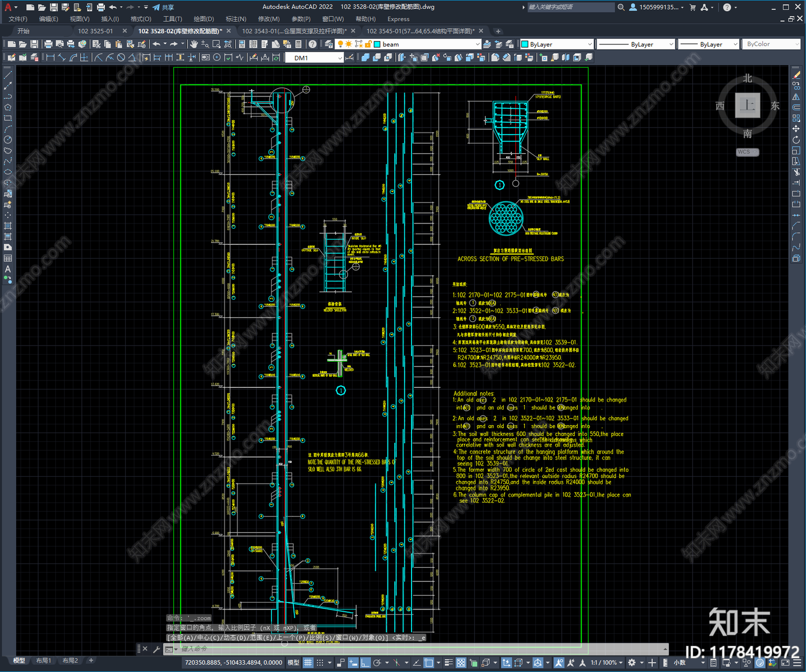Open the Layer Properties manager icon

329,44
